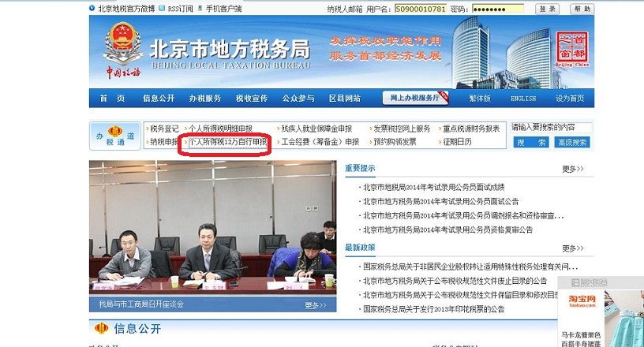Screen dimensions: 644x347
Task: Select 办税服务 in the navigation bar
Action: (x=204, y=99)
